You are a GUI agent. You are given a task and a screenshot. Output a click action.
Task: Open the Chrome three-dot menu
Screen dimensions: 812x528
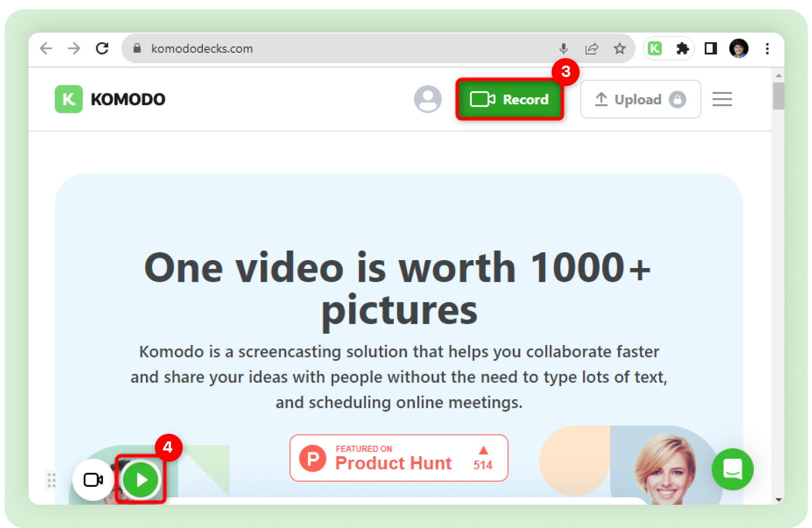click(x=767, y=48)
